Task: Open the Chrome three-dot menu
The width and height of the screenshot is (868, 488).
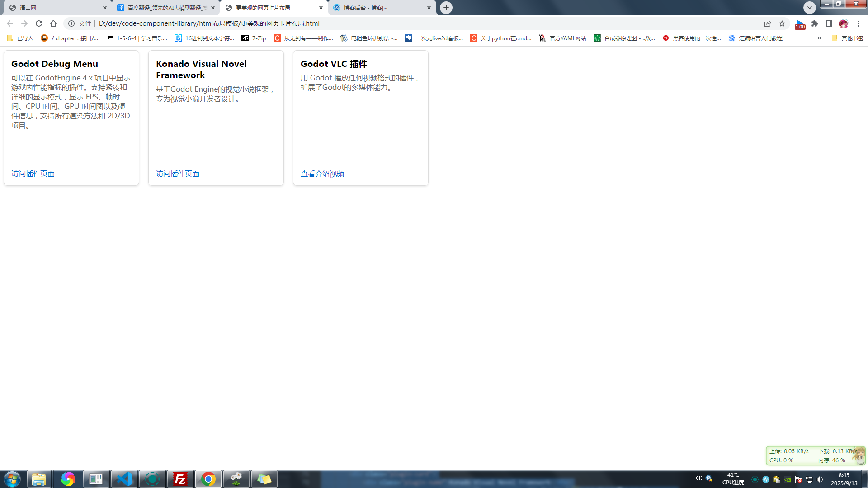Action: (859, 23)
